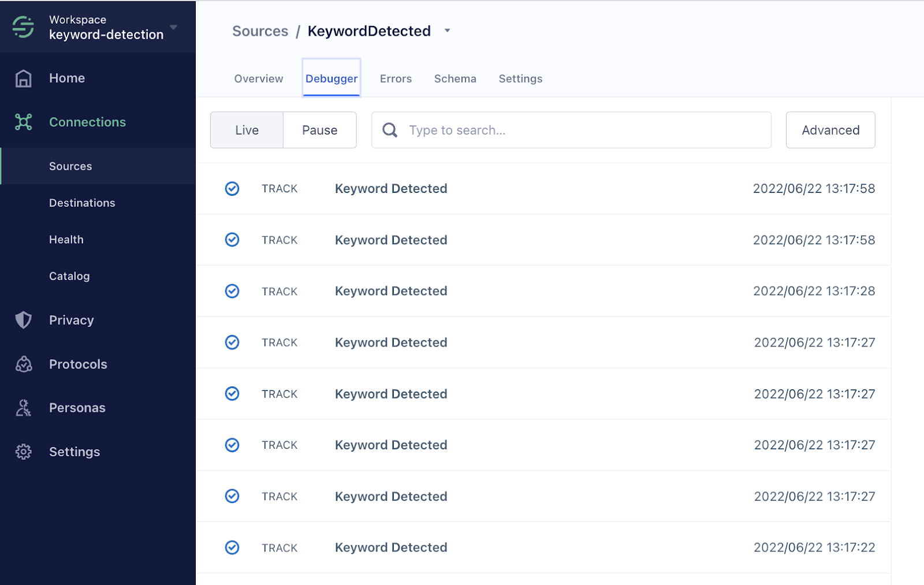Image resolution: width=924 pixels, height=585 pixels.
Task: Open the source Settings tab
Action: [520, 79]
